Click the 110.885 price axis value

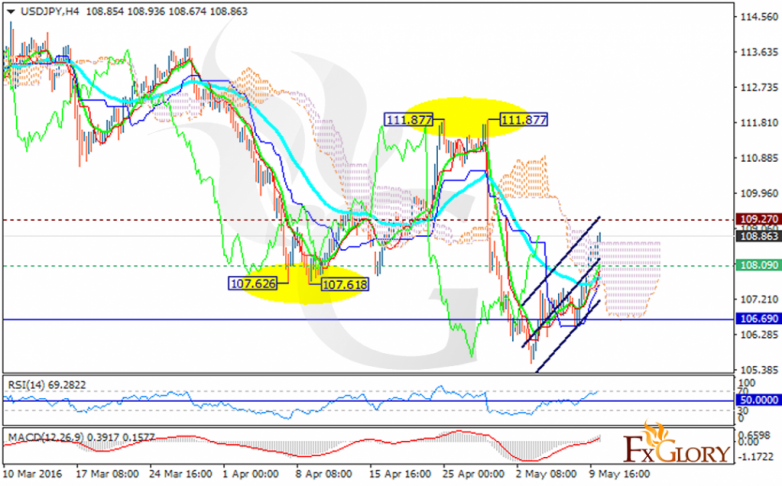[x=760, y=158]
